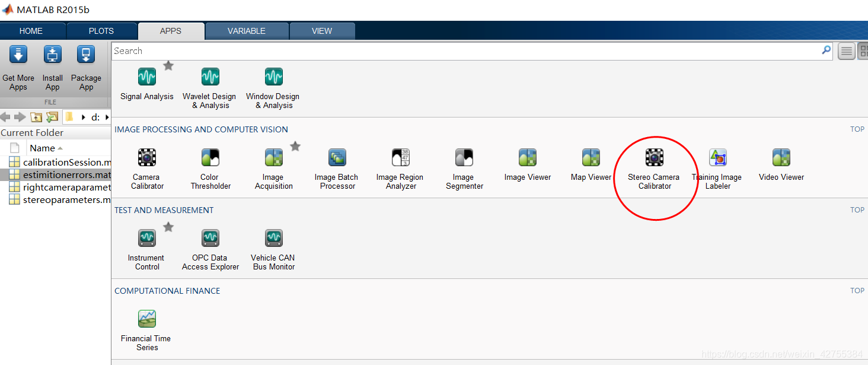
Task: Launch the Training Image Labeler app
Action: click(717, 168)
